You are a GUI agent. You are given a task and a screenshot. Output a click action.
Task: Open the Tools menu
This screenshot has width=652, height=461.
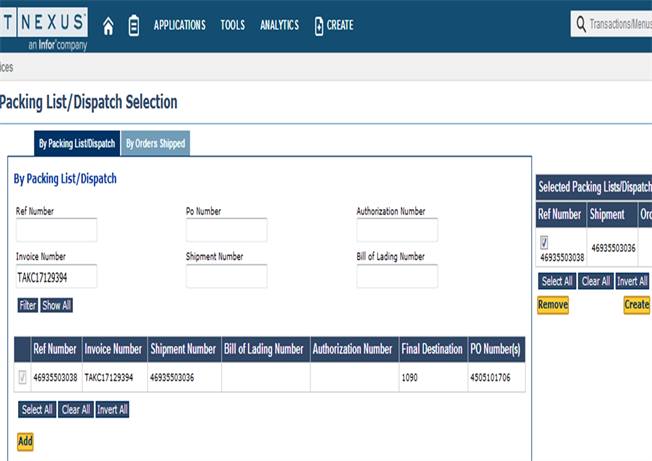click(232, 26)
